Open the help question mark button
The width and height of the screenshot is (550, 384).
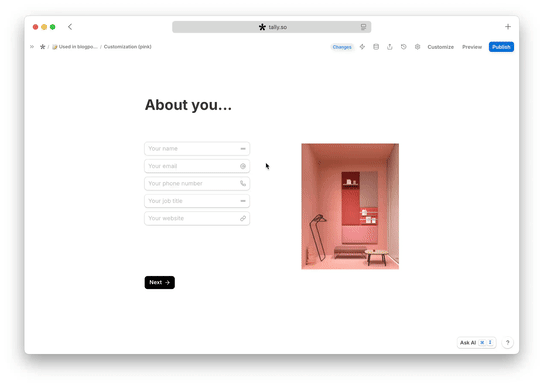[508, 343]
